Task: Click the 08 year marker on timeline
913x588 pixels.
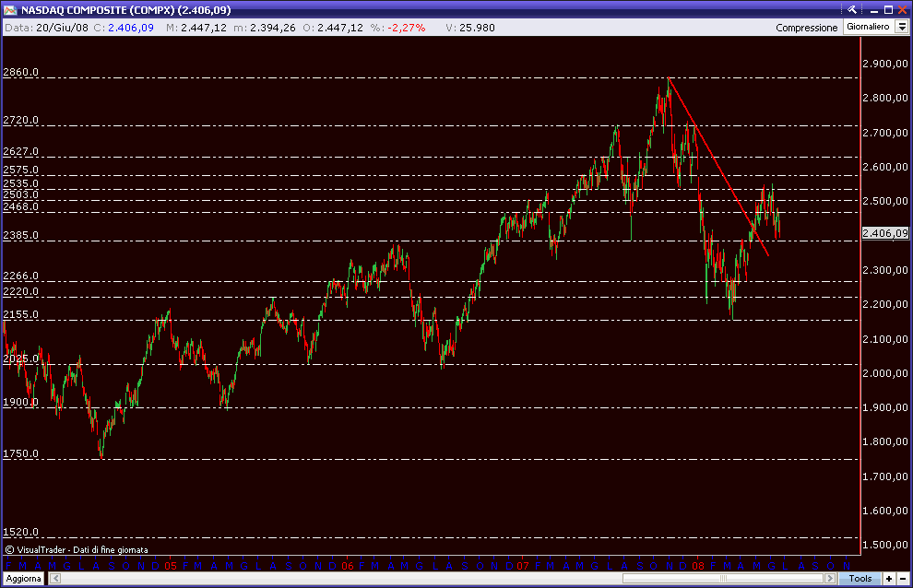Action: [x=699, y=565]
